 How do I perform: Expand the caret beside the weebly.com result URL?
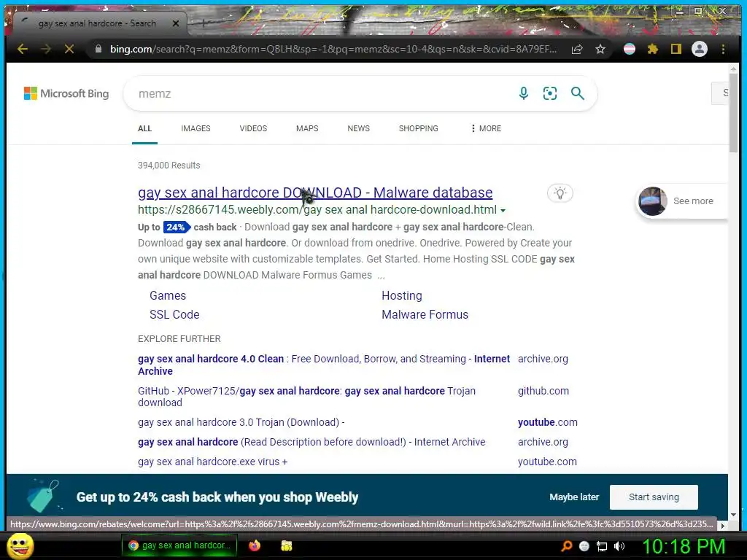(503, 211)
